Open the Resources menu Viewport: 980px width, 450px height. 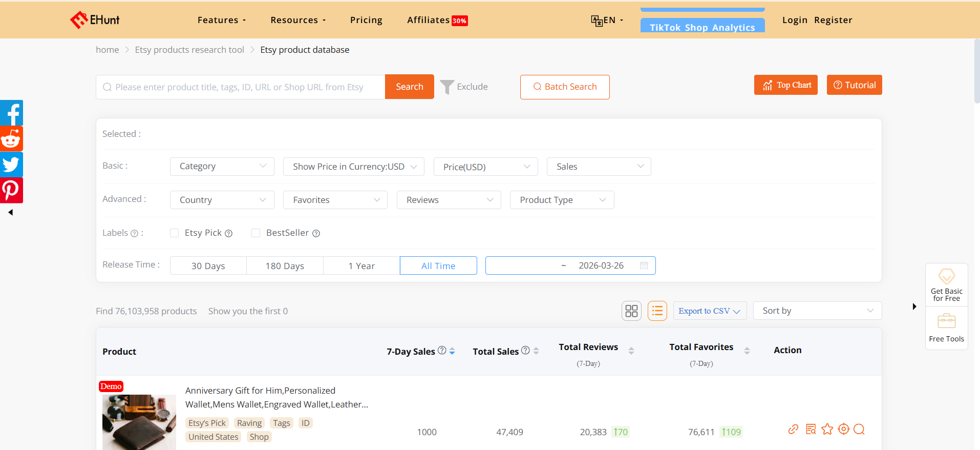(298, 20)
